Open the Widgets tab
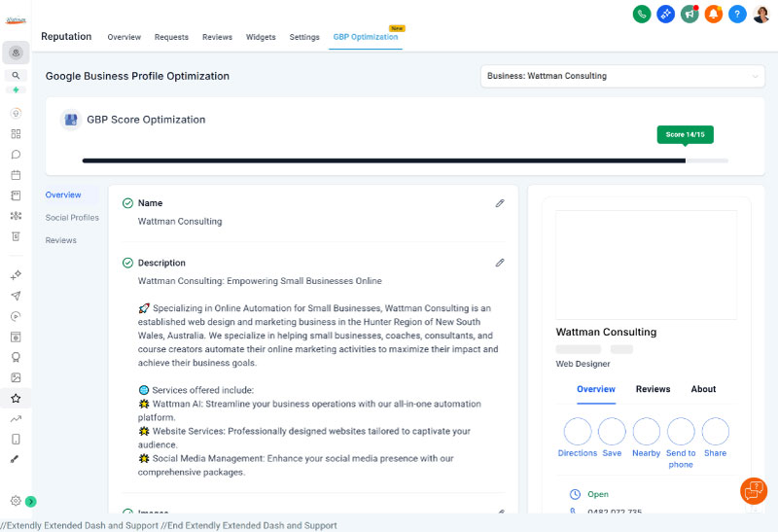This screenshot has width=778, height=532. (x=261, y=37)
